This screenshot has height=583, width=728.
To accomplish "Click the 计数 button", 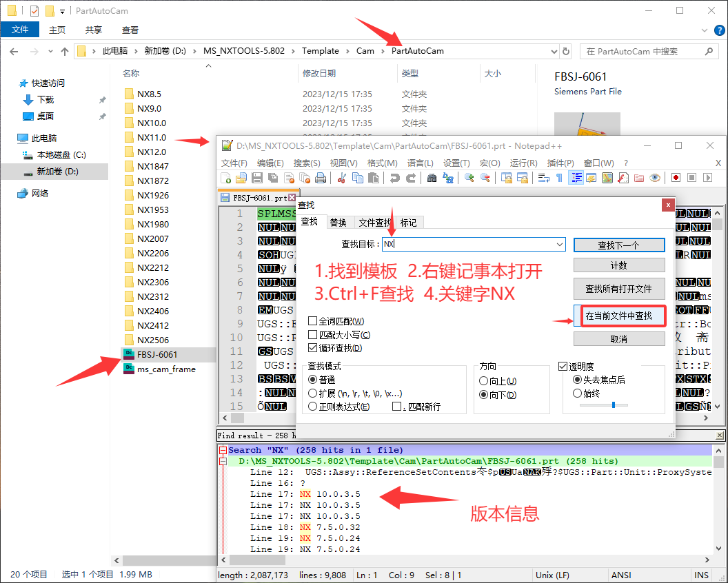I will (x=619, y=265).
